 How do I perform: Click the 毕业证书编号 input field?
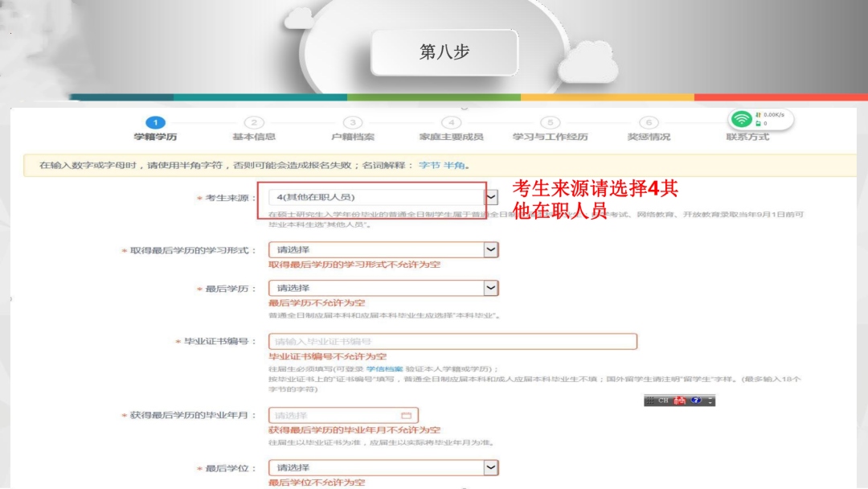pos(452,342)
